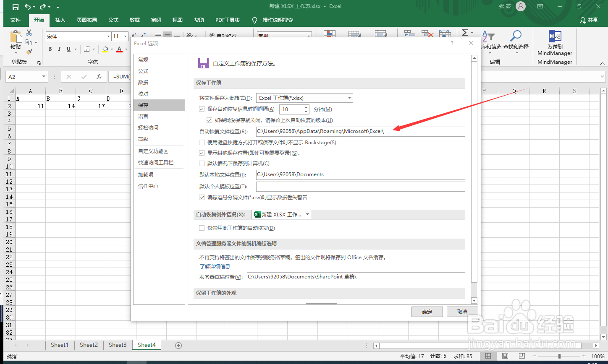Open the font name dropdown
608x364 pixels.
point(107,36)
